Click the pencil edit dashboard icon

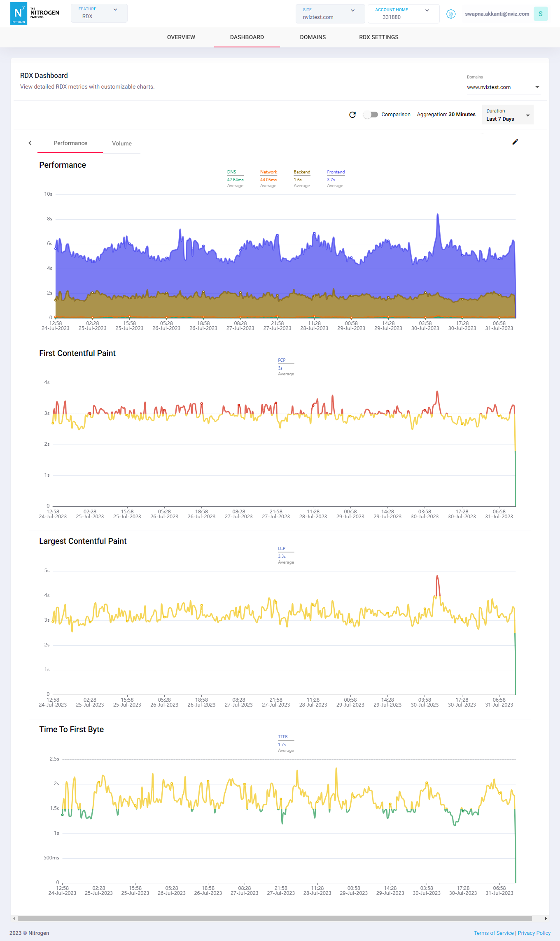pos(515,142)
